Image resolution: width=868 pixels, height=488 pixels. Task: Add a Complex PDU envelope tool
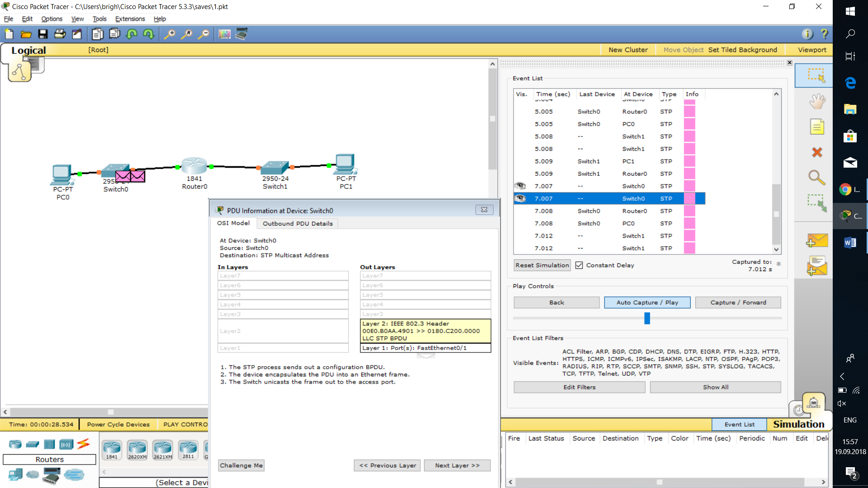[x=817, y=266]
